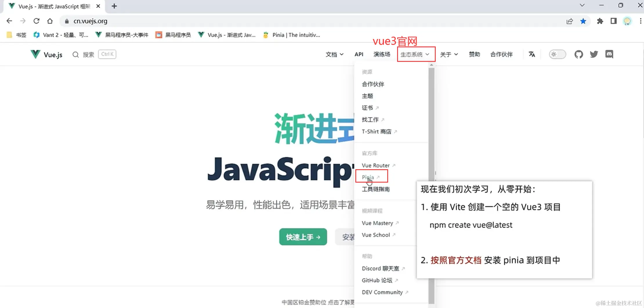The image size is (644, 308).
Task: Open the 演练场 playground nav link
Action: (x=382, y=54)
